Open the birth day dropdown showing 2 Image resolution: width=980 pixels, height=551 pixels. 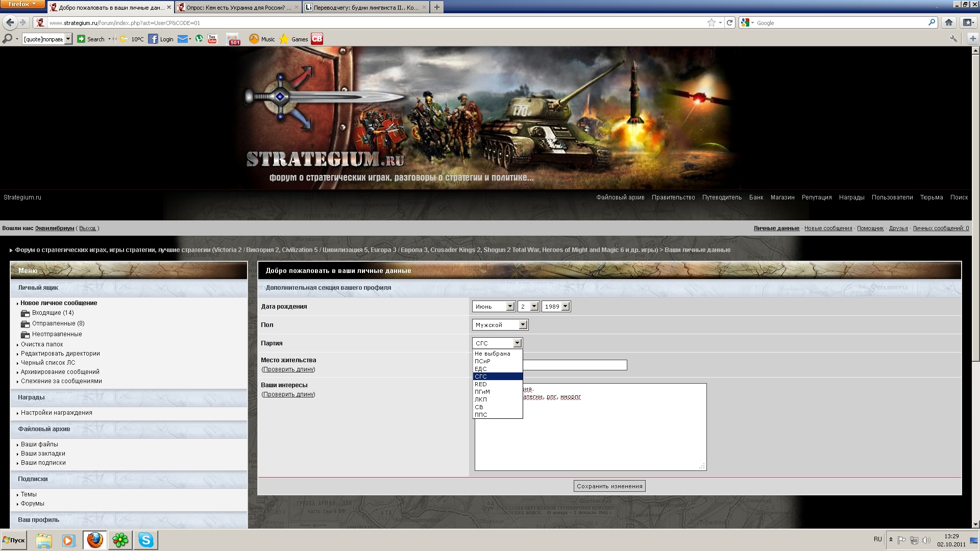(528, 306)
